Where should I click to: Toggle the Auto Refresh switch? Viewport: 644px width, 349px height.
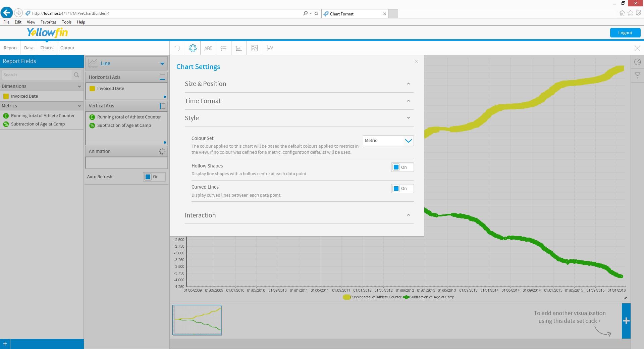pos(154,177)
